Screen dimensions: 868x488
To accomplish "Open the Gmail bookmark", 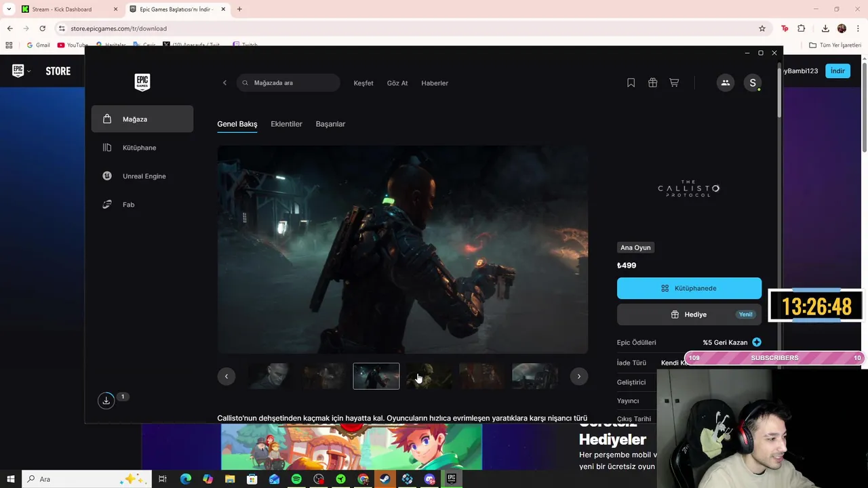I will 38,45.
